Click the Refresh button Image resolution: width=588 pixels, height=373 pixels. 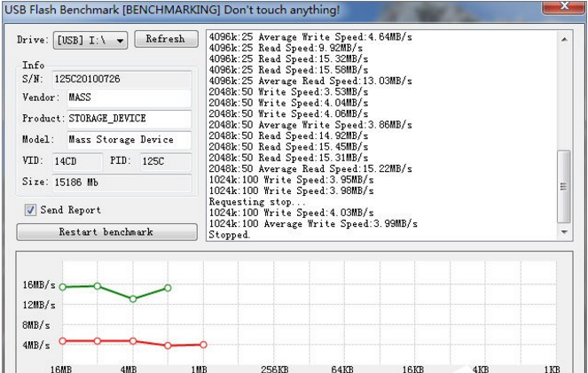[166, 39]
